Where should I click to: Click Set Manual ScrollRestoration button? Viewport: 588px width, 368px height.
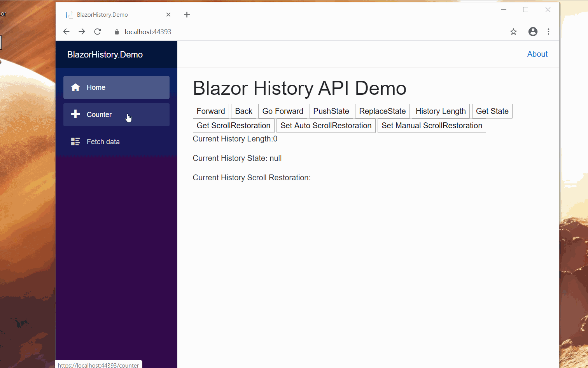[x=432, y=126]
